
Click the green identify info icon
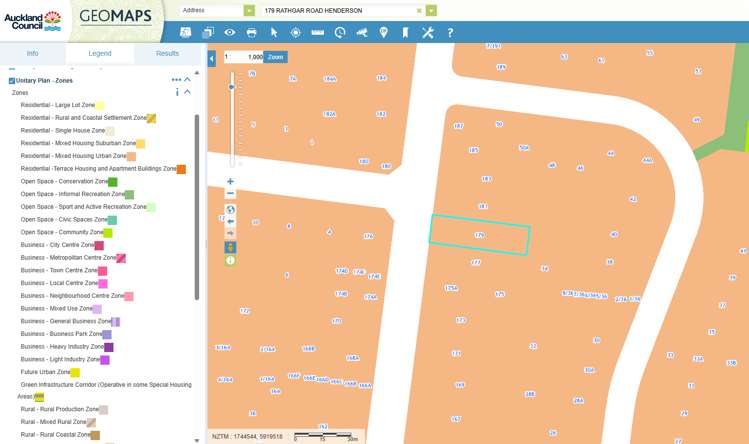[230, 260]
